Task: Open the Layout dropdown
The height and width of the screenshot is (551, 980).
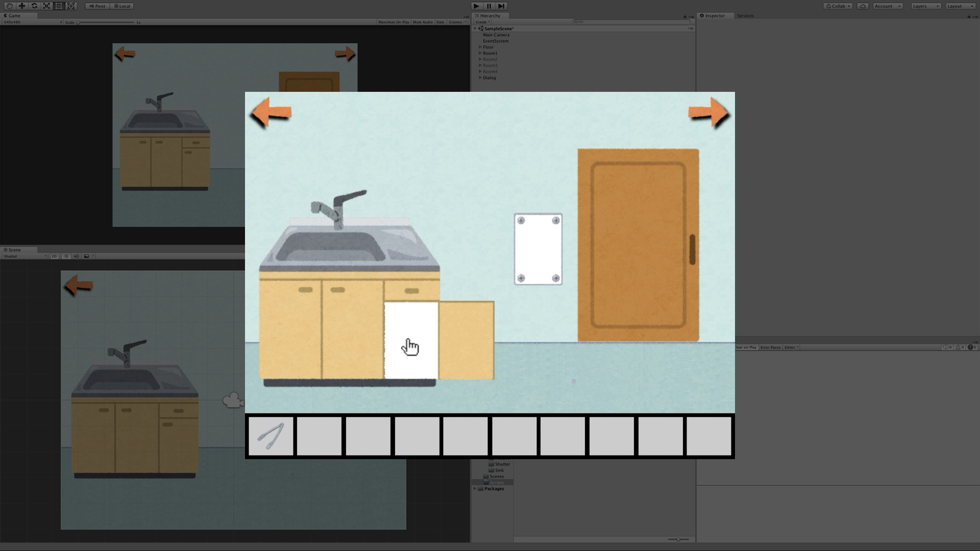Action: tap(957, 6)
